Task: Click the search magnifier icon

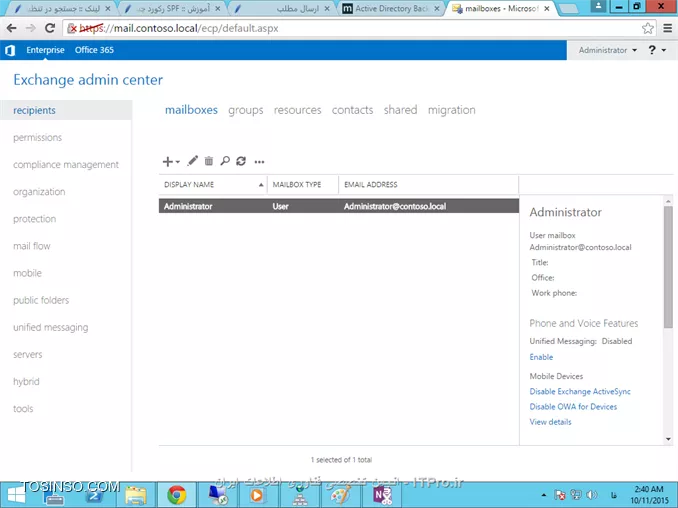Action: 225,161
